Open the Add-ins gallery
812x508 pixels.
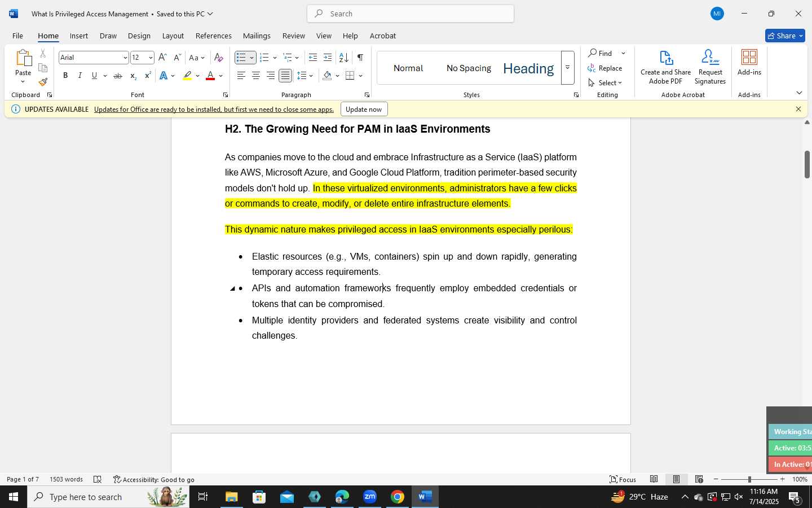749,63
